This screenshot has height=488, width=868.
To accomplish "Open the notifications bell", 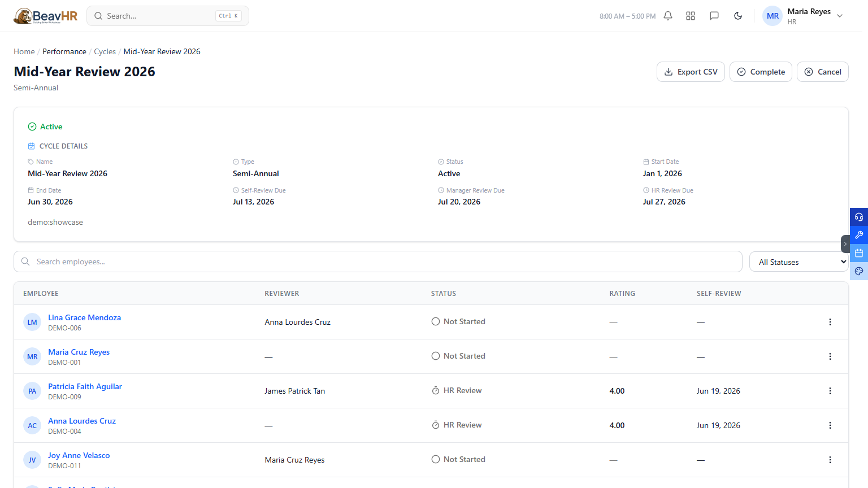I will pos(668,16).
